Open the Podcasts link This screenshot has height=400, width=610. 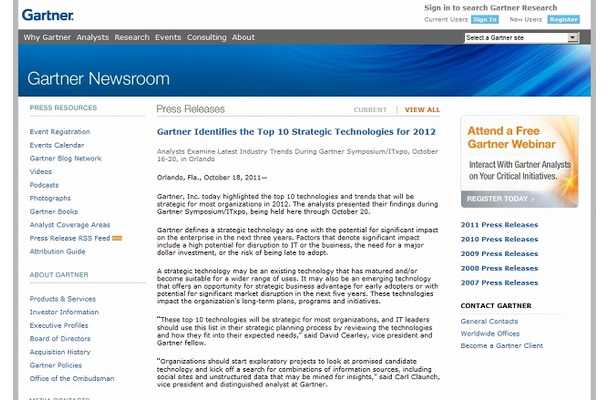pos(44,185)
